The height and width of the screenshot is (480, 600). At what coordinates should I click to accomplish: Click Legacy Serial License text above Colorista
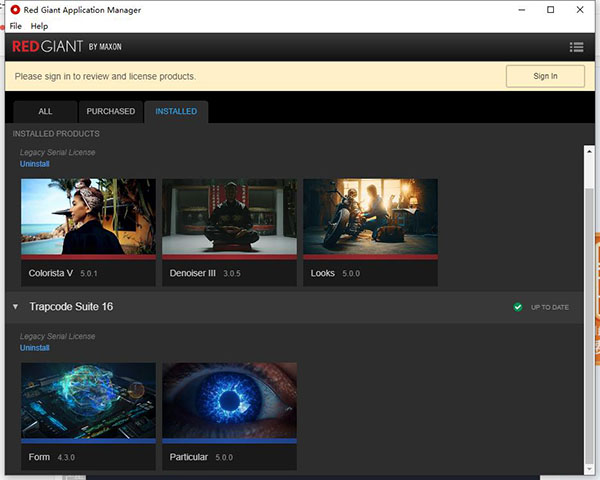57,152
